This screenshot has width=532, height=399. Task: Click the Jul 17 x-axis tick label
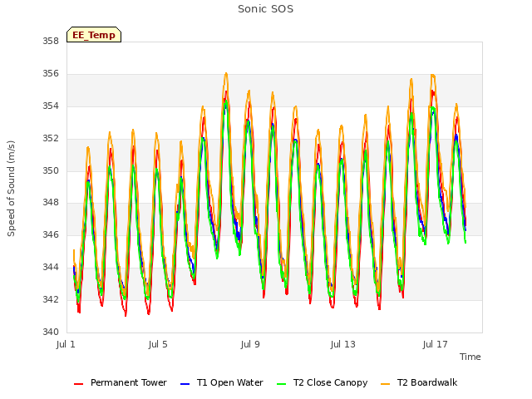(436, 344)
